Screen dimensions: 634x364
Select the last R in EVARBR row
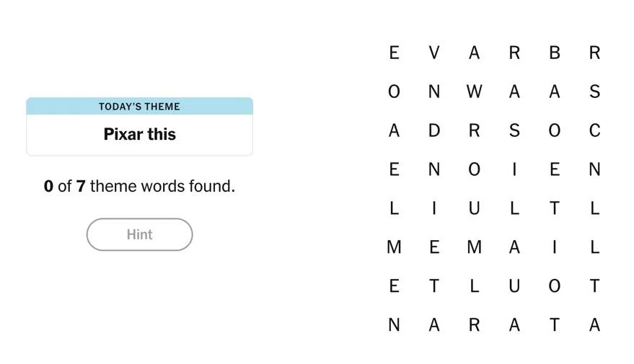point(594,53)
